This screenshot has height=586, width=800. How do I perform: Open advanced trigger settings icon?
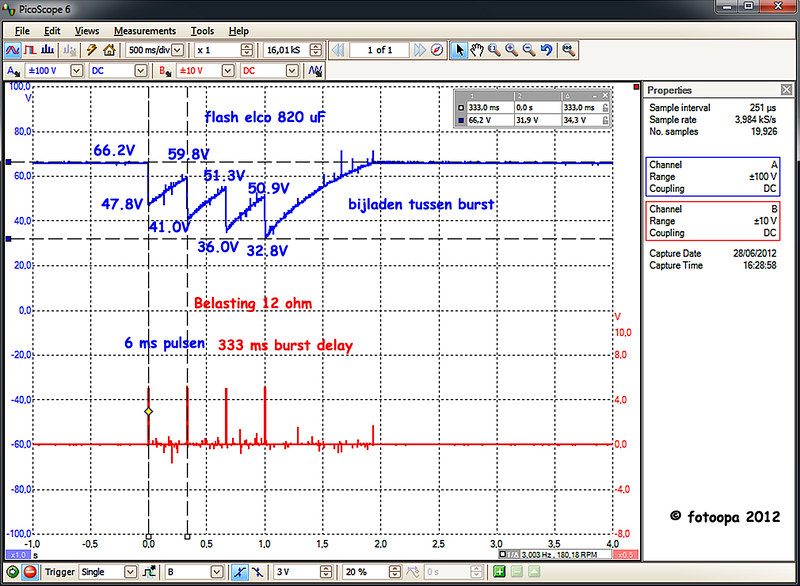pos(149,572)
